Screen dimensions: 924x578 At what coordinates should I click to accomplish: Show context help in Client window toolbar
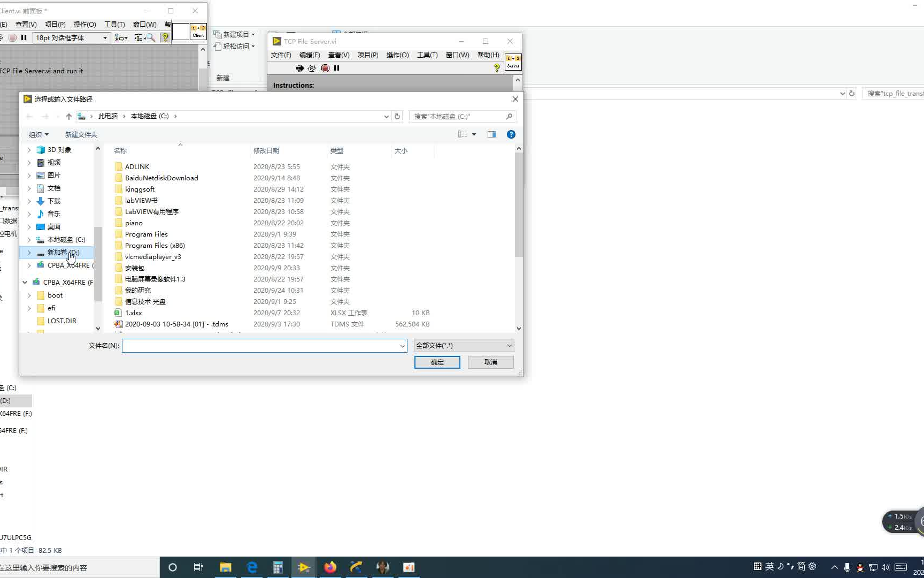coord(165,37)
